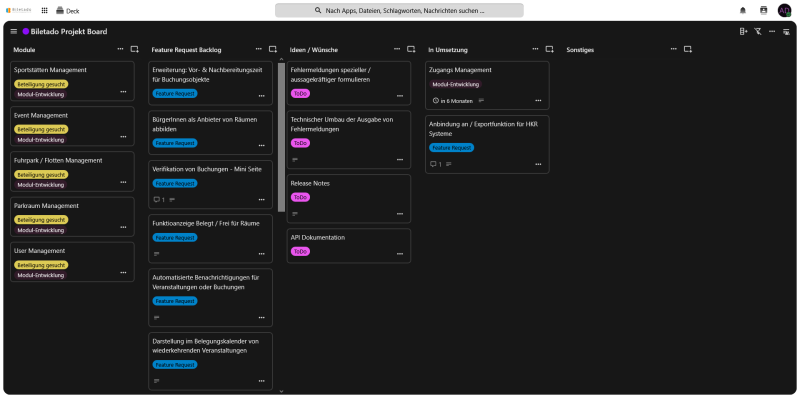Open Ideen / Wünsche list options menu
Image resolution: width=800 pixels, height=398 pixels.
397,49
